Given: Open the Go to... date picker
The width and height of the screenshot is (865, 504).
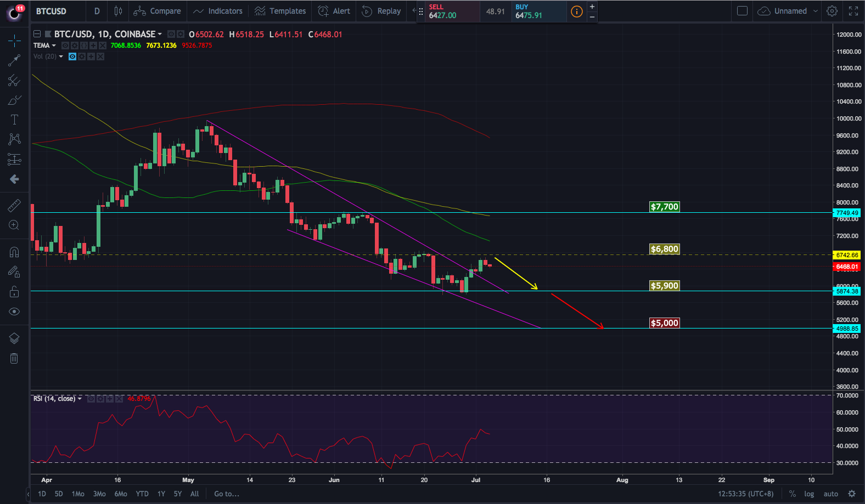Looking at the screenshot, I should [x=227, y=494].
